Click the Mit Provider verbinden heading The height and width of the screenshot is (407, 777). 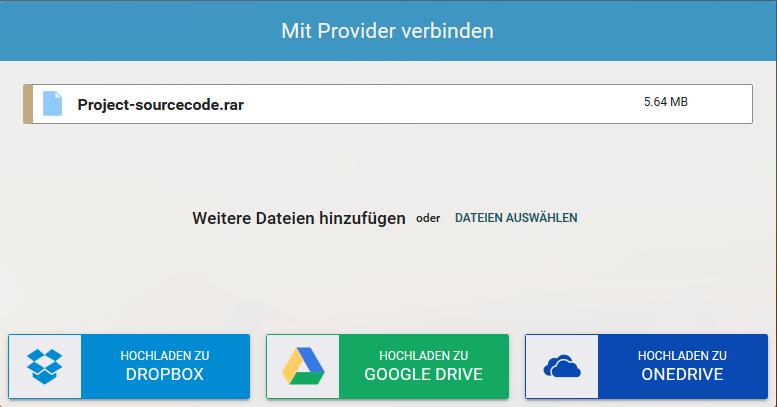pyautogui.click(x=388, y=31)
